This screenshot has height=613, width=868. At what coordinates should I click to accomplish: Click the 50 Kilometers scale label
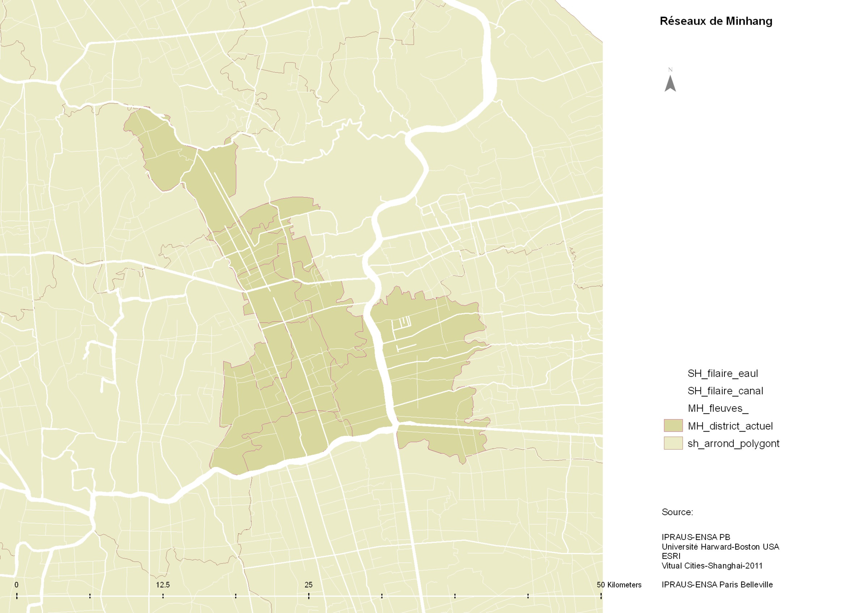coord(619,585)
